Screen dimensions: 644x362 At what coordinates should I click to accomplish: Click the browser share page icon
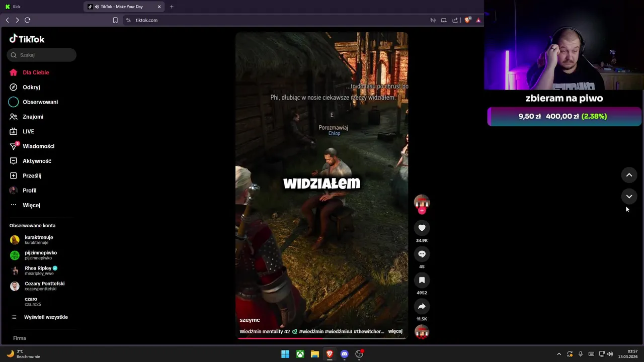(x=455, y=20)
